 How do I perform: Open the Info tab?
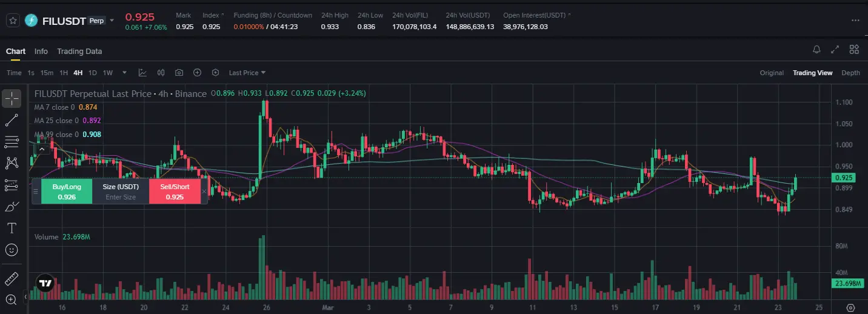point(41,52)
